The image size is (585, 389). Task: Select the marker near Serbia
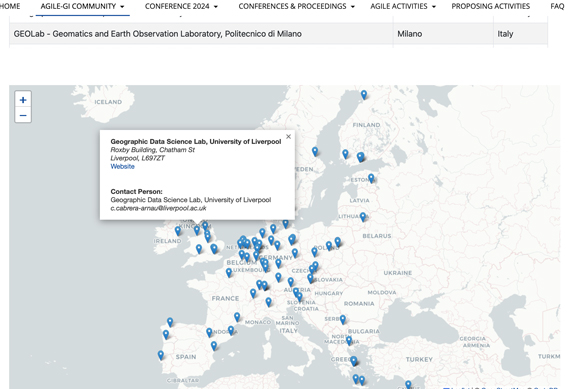342,319
